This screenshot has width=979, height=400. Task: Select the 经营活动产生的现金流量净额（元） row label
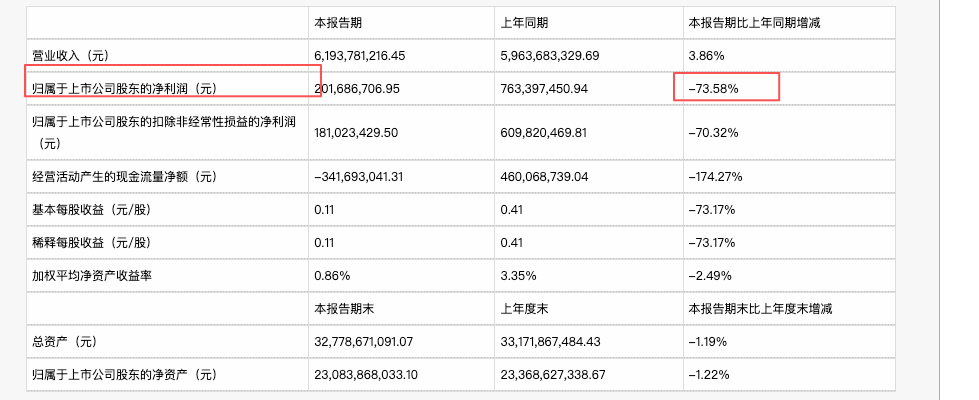(124, 177)
